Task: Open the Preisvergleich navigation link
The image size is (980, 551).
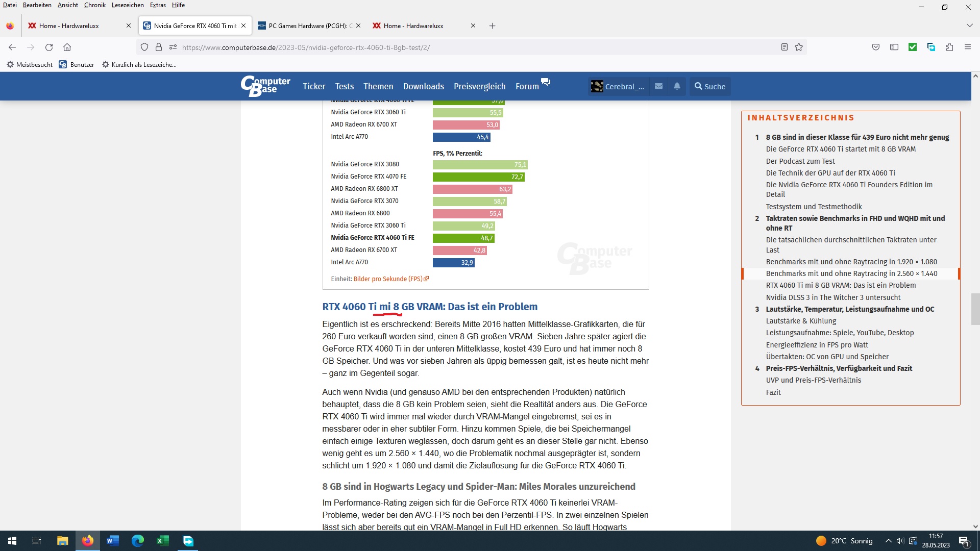Action: coord(479,86)
